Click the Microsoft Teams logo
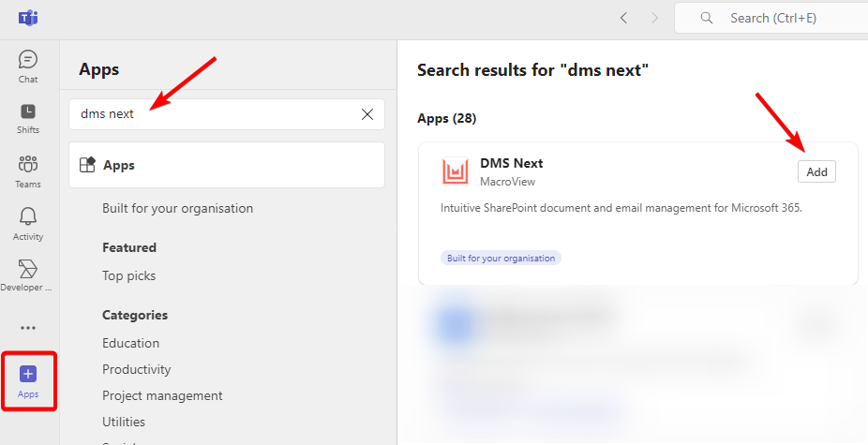This screenshot has width=868, height=445. 28,18
